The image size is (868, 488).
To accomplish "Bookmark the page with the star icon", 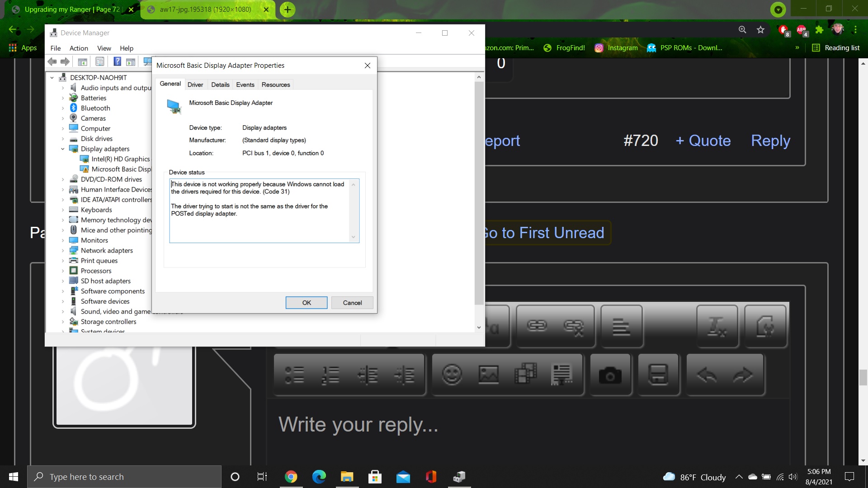I will click(x=760, y=30).
